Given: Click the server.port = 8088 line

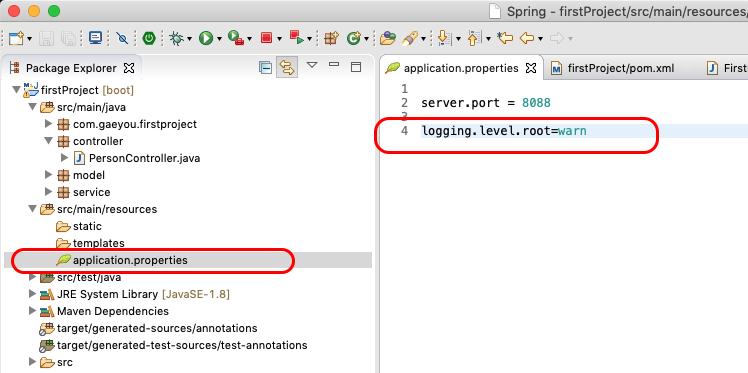Looking at the screenshot, I should 486,103.
